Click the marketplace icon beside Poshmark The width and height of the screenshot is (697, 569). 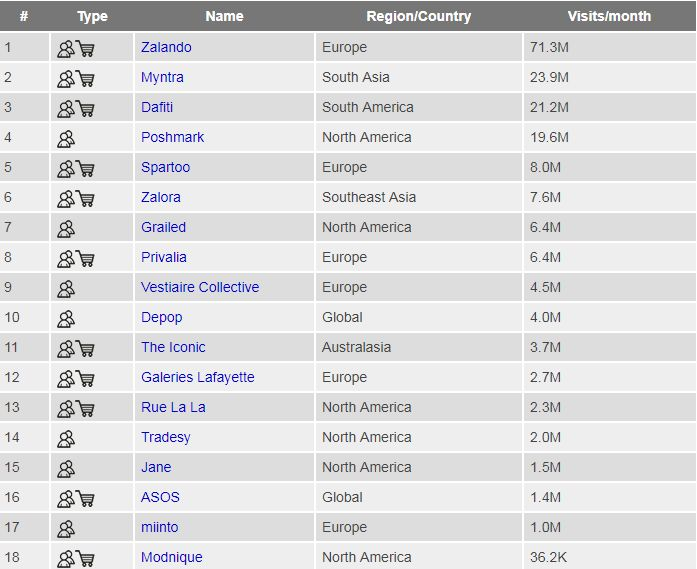pyautogui.click(x=66, y=138)
